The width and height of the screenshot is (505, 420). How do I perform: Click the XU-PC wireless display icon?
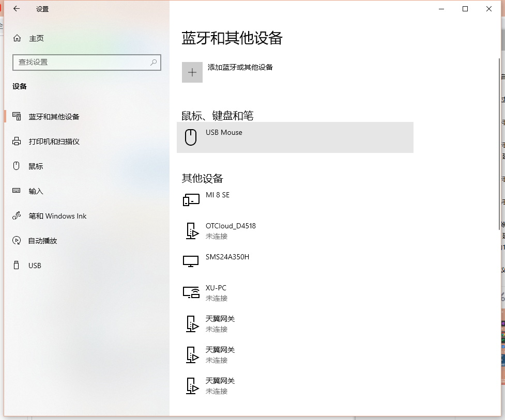click(x=191, y=292)
